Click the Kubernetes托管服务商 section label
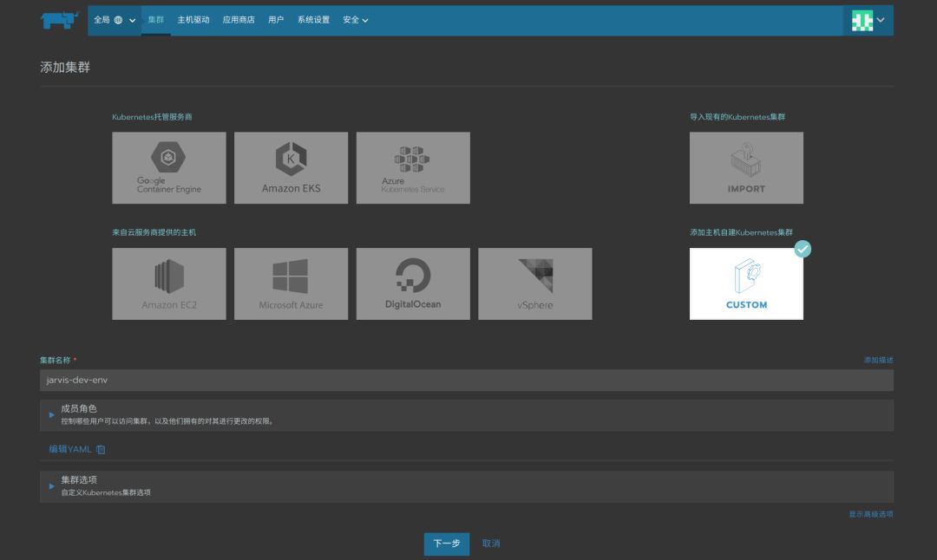The width and height of the screenshot is (937, 560). (152, 117)
